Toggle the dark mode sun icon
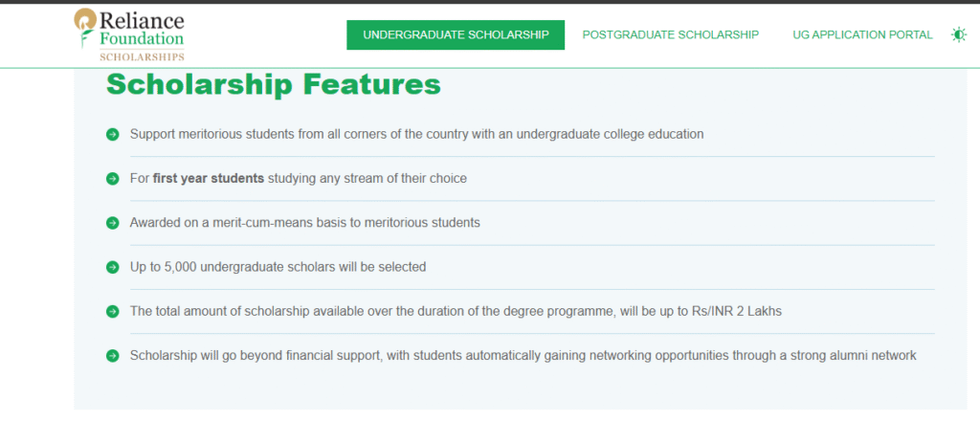This screenshot has width=980, height=421. pos(958,34)
